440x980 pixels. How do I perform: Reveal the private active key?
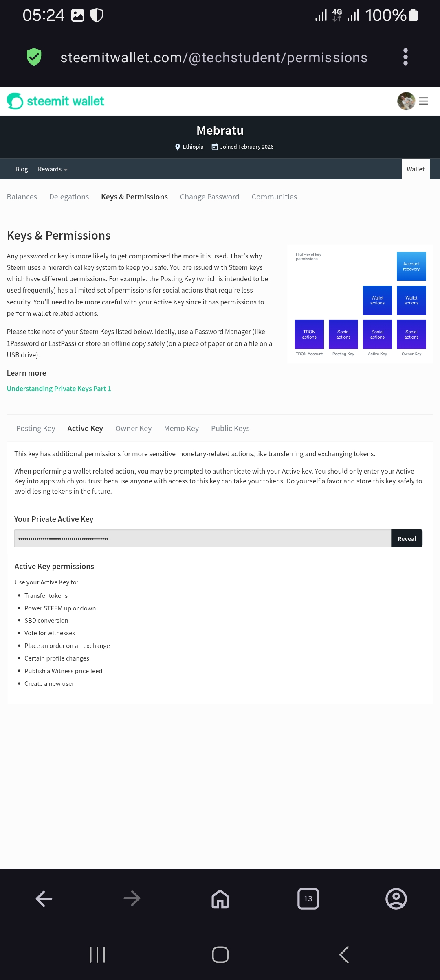tap(407, 538)
